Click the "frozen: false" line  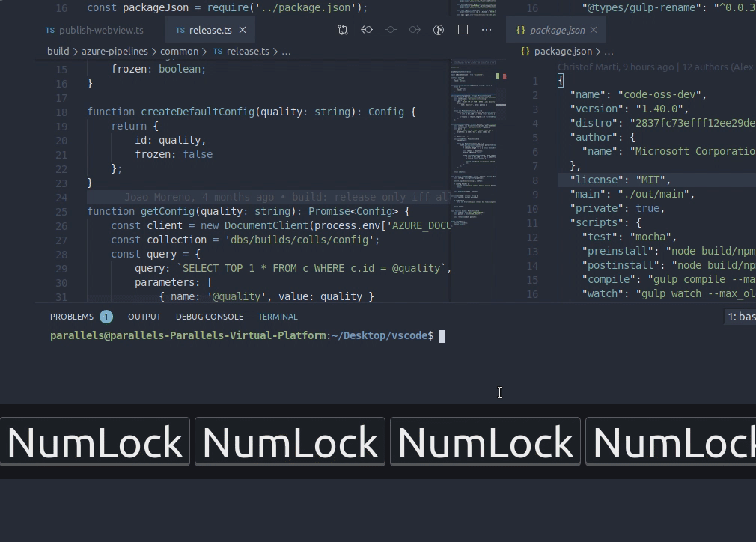(x=174, y=154)
